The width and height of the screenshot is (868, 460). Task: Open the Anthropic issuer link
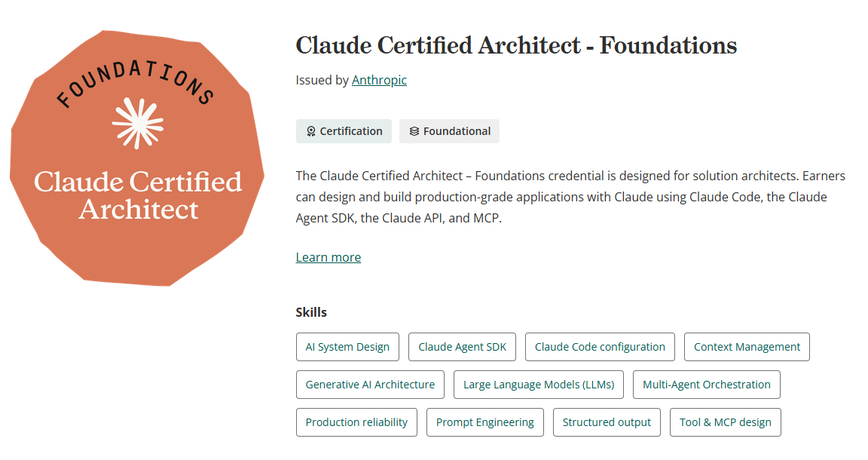pyautogui.click(x=379, y=80)
